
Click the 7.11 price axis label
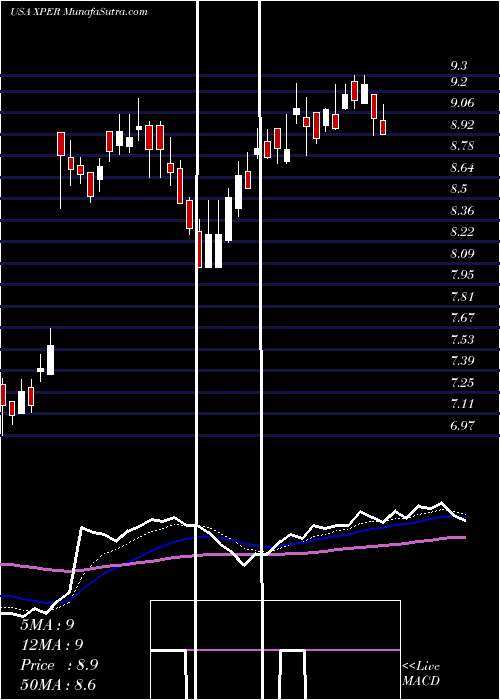(x=462, y=404)
